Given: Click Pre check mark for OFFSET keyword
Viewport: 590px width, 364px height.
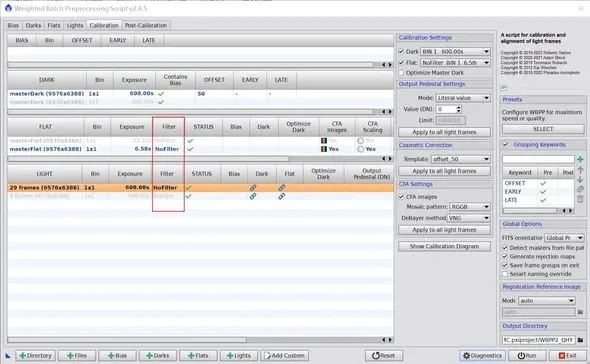Looking at the screenshot, I should tap(543, 183).
